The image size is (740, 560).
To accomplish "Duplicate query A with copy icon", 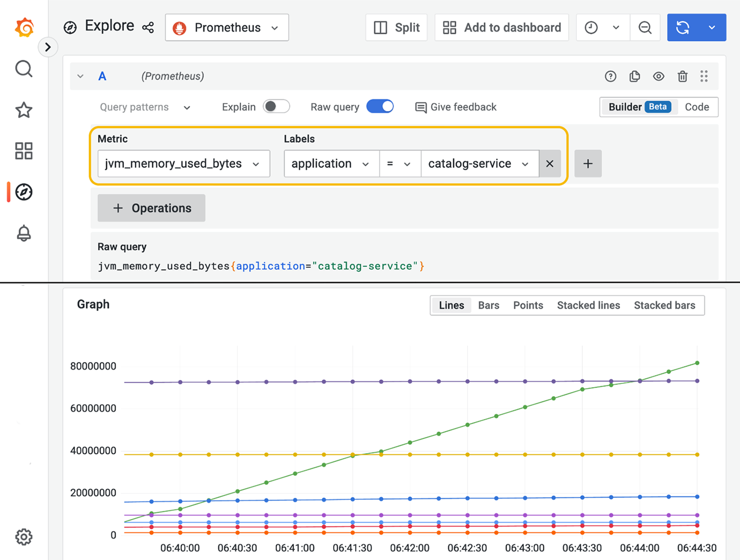I will click(635, 76).
